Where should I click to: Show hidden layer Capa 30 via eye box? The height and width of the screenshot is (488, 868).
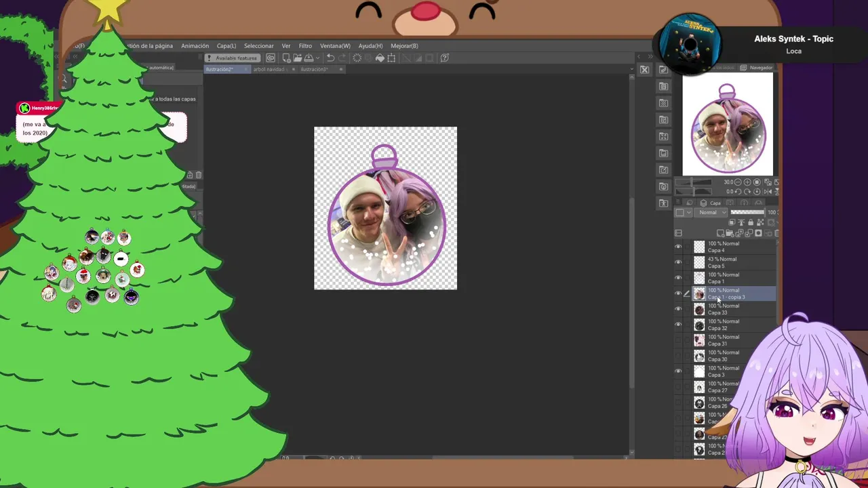pyautogui.click(x=678, y=356)
